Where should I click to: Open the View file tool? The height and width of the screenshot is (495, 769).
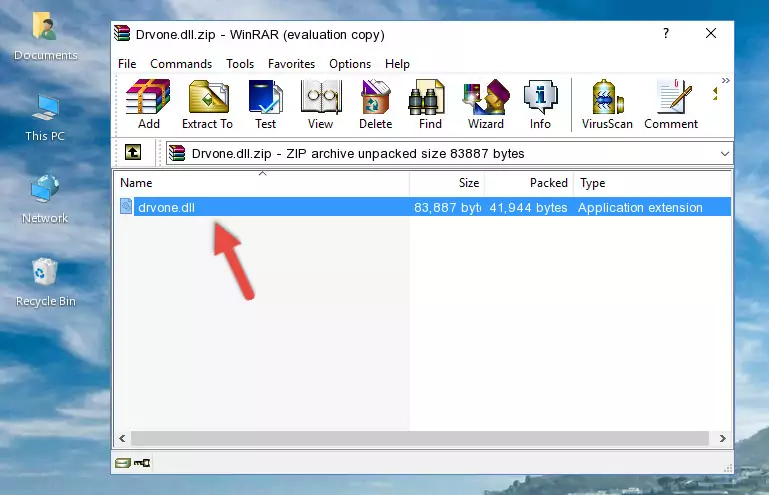pyautogui.click(x=321, y=104)
